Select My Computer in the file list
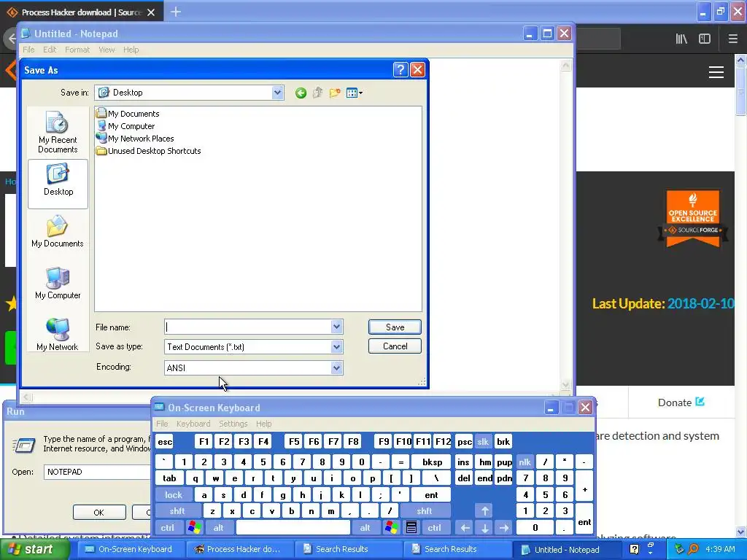The height and width of the screenshot is (560, 747). [x=125, y=125]
